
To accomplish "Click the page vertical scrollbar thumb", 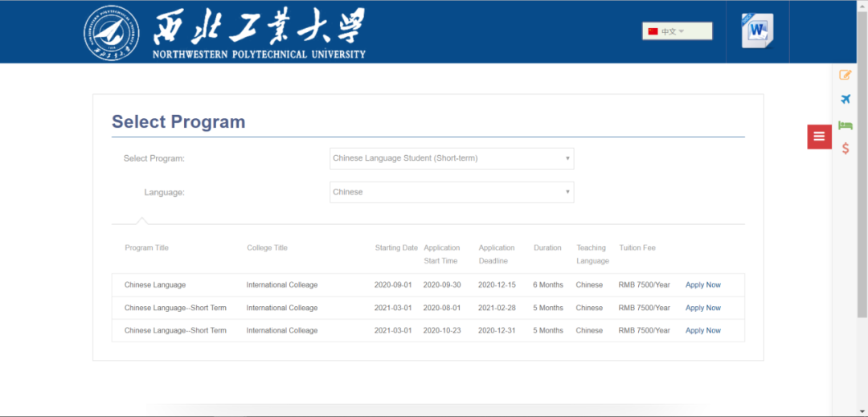I will coord(862,166).
